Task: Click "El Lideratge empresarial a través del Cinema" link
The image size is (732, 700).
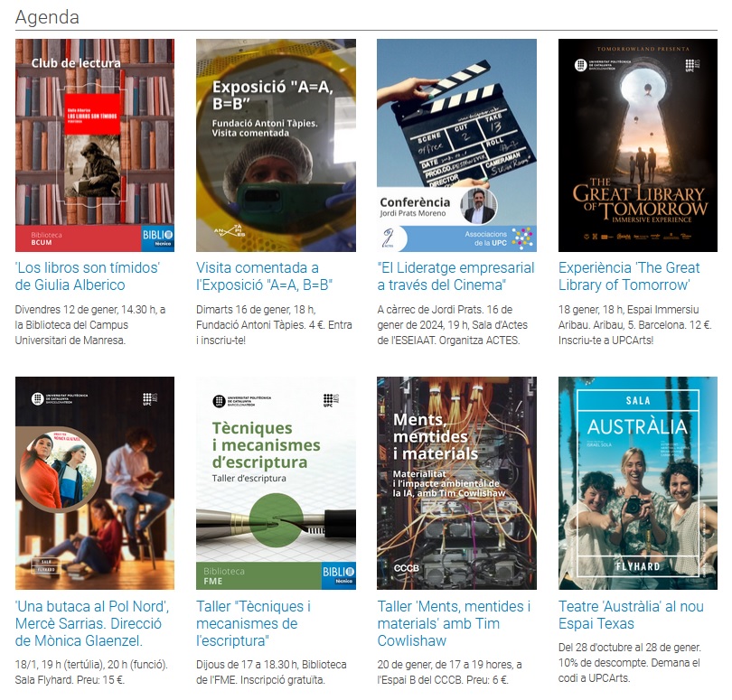Action: point(455,276)
